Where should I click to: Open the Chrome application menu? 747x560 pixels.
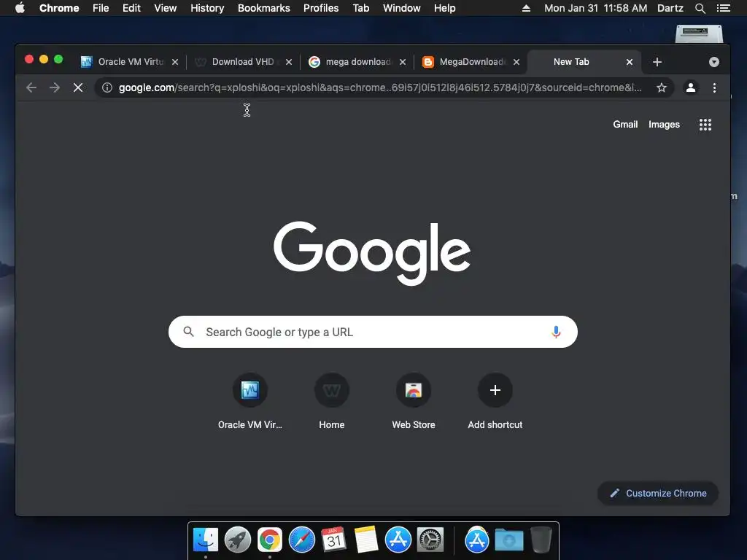pos(59,8)
